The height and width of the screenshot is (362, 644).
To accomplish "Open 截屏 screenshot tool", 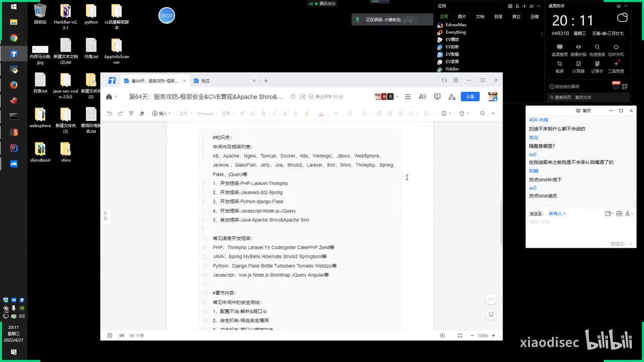I will (559, 67).
